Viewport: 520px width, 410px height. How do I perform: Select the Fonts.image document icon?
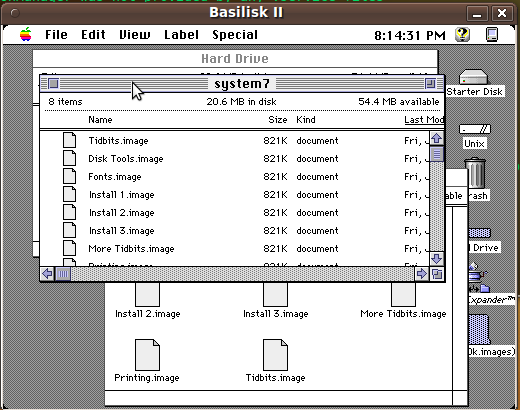tap(69, 176)
